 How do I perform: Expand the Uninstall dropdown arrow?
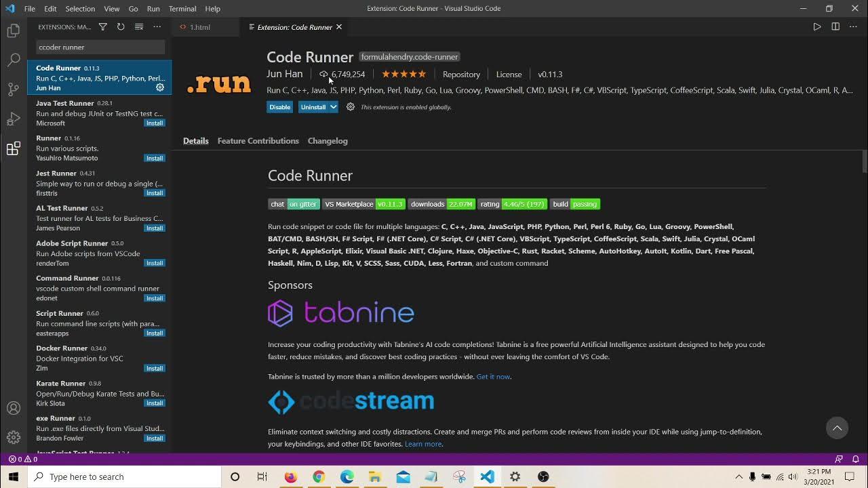[334, 107]
